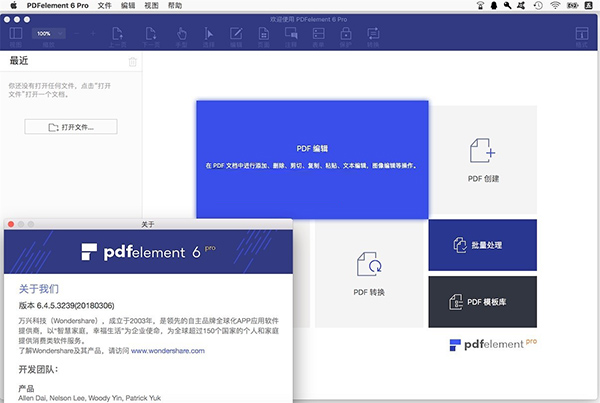Open the PDF 转换 tile
Viewport: 600px width, 403px height.
(369, 274)
